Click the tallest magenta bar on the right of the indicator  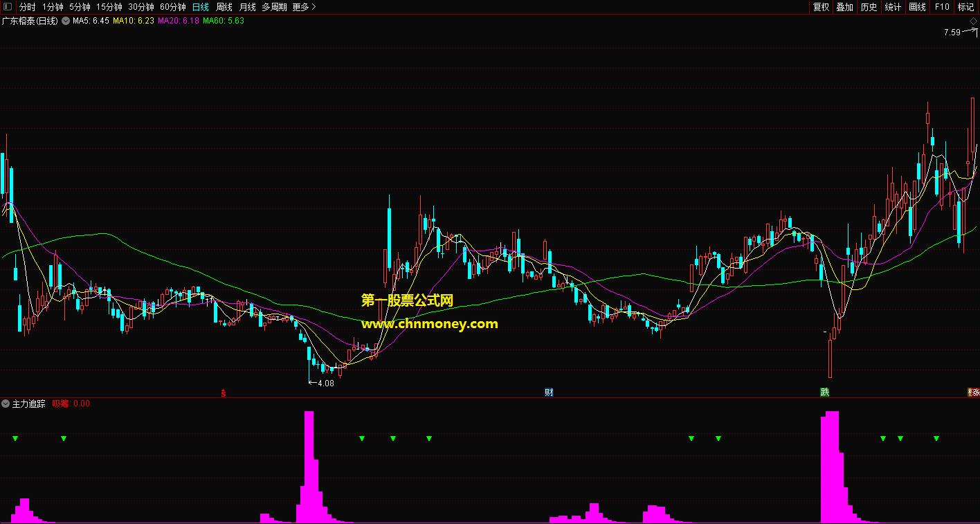(831, 467)
